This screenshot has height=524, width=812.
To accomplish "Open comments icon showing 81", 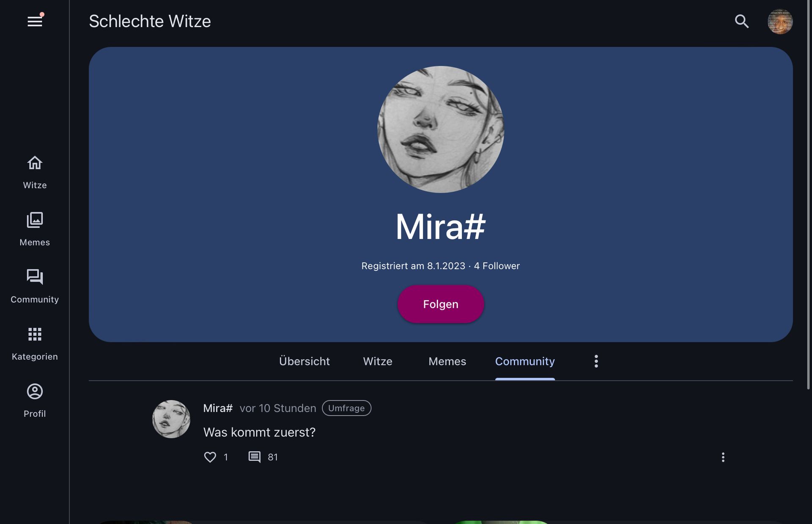I will (254, 457).
